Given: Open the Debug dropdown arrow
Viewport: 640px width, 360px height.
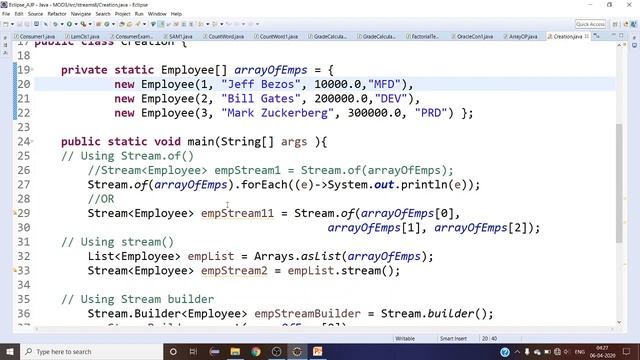Looking at the screenshot, I should tap(62, 24).
